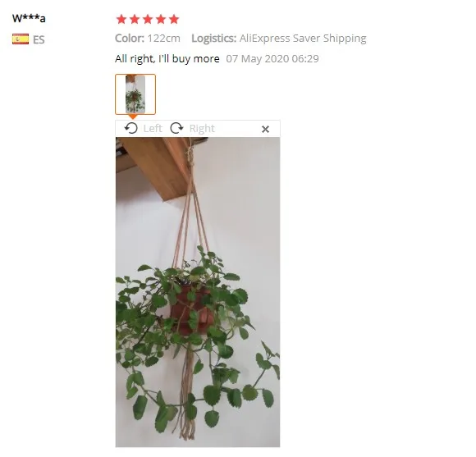
Task: Click the reviewer name W***a
Action: (x=29, y=18)
